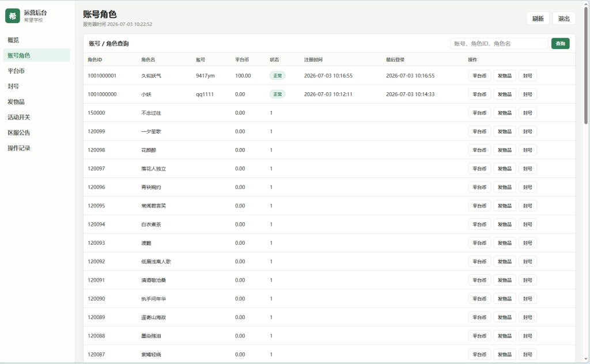Click role name 白衣煮茶

(152, 225)
